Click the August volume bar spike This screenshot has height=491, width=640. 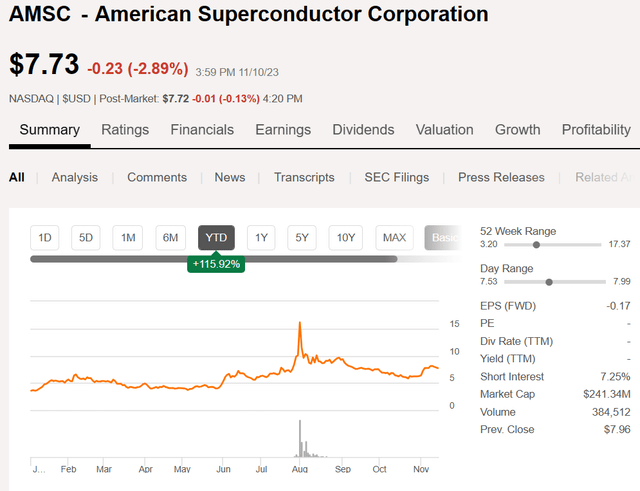(300, 438)
